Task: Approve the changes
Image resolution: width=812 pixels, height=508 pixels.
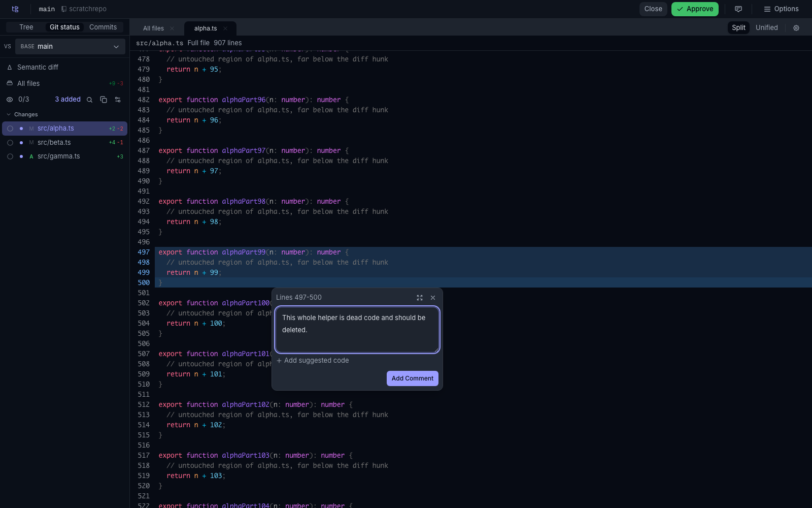Action: tap(695, 9)
